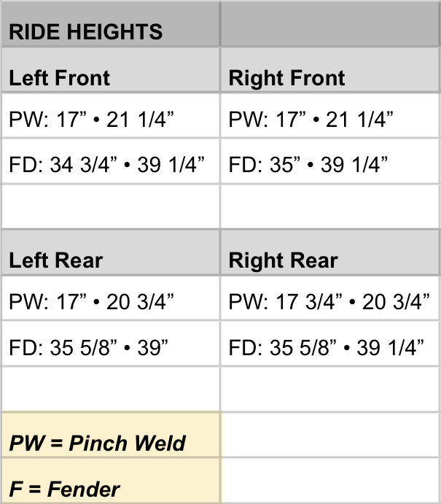Click the Right Rear heading cell
Viewport: 441px width, 504px height.
click(x=330, y=252)
